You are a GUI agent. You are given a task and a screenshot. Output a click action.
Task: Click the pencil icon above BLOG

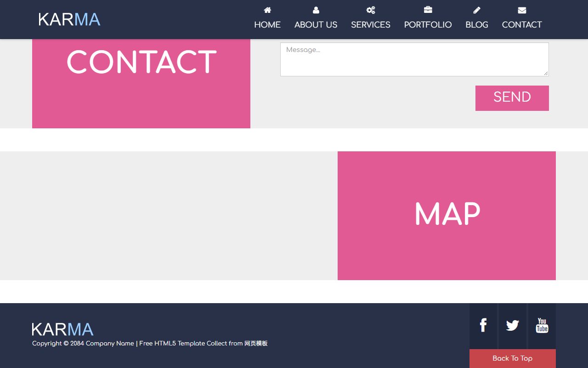[477, 10]
